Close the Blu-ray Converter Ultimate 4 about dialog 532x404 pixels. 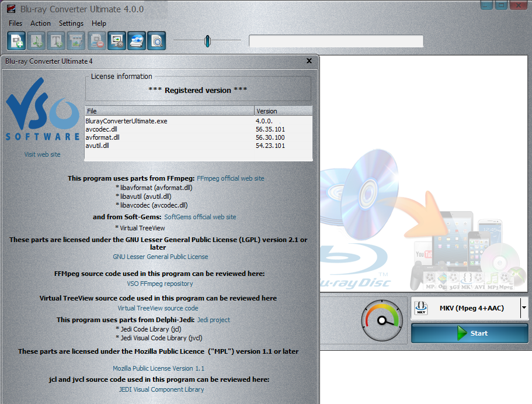tap(309, 61)
